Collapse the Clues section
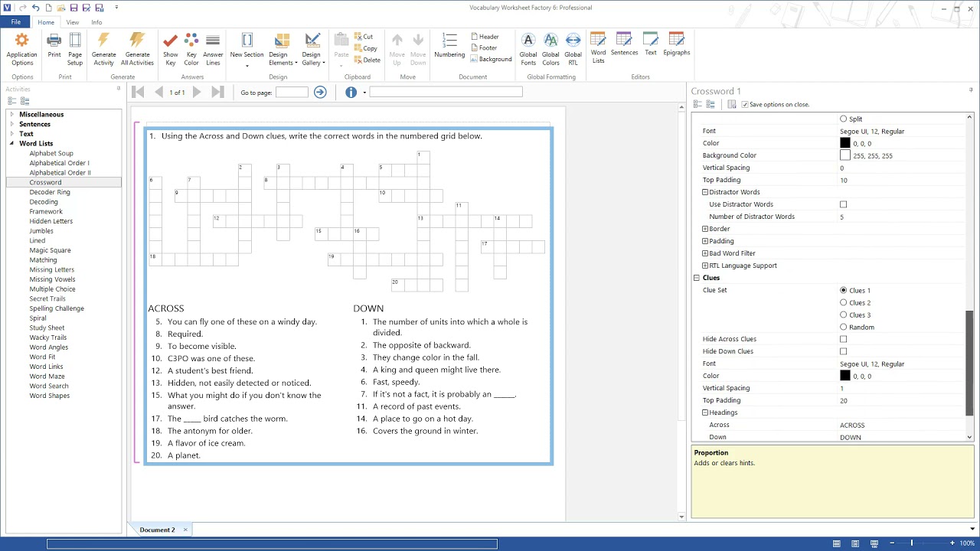Viewport: 980px width, 551px height. tap(697, 278)
